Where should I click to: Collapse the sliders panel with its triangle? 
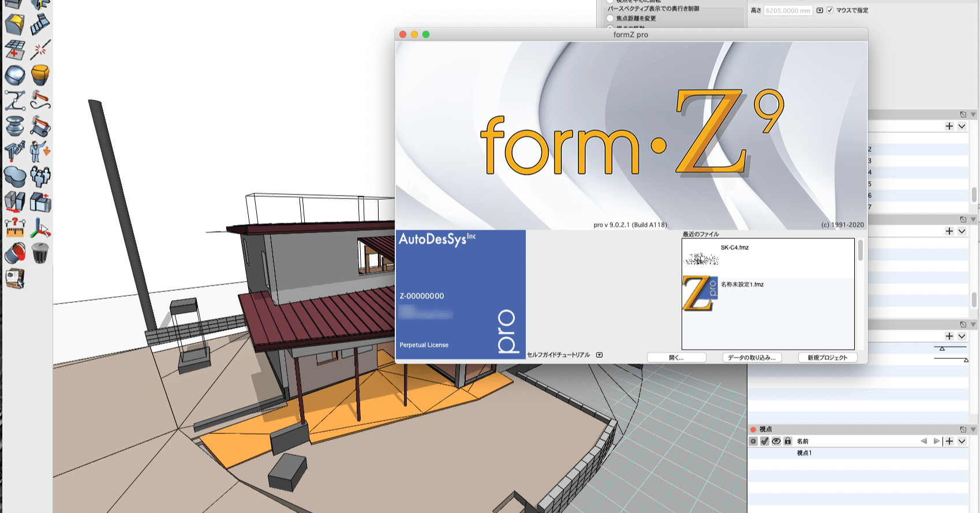(974, 324)
